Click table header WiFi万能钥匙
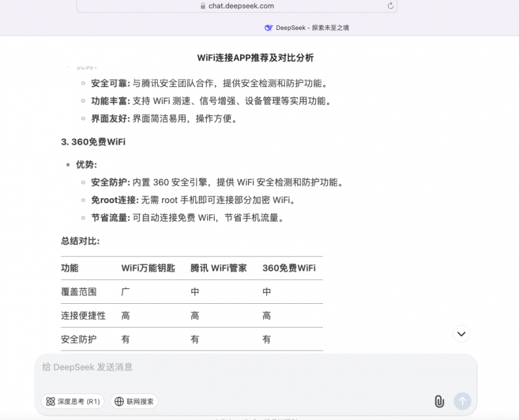This screenshot has height=420, width=519. coord(148,268)
